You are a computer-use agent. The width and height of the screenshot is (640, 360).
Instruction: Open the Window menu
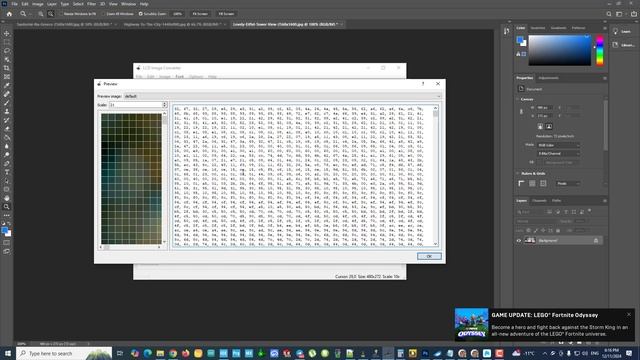(128, 4)
